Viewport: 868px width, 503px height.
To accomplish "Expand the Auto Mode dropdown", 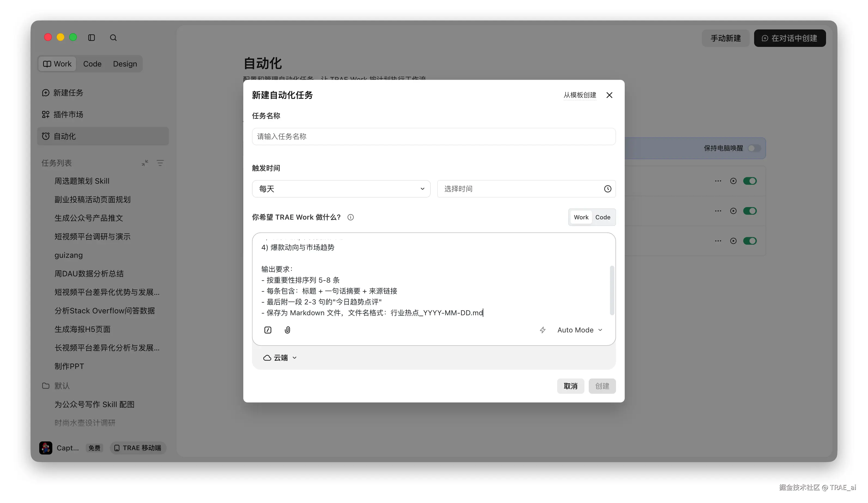I will [x=580, y=330].
